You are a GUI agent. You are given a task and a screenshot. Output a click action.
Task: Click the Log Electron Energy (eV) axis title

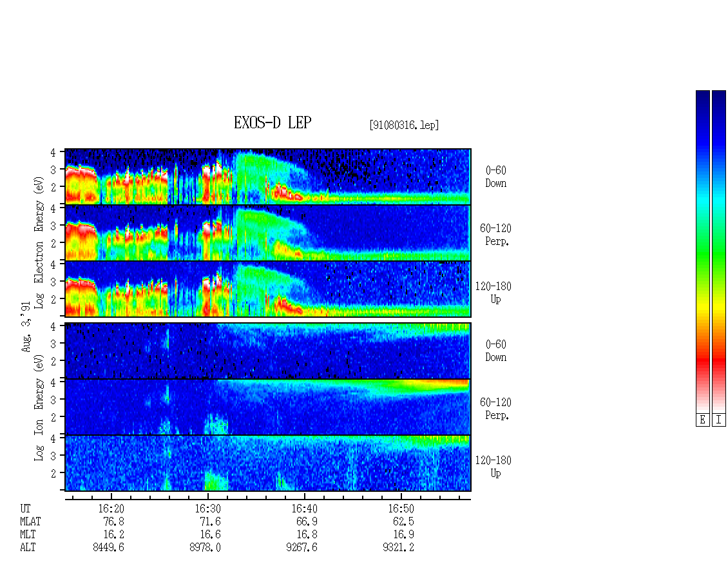coord(39,242)
